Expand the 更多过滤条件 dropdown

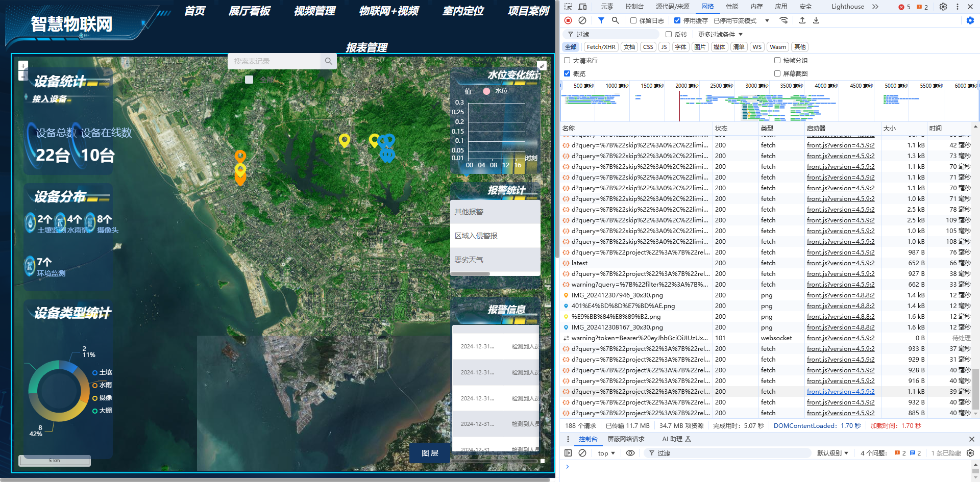point(720,34)
